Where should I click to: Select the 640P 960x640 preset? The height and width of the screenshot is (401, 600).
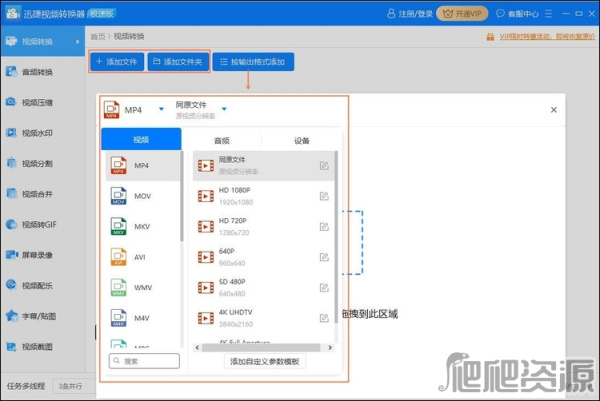[x=263, y=257]
